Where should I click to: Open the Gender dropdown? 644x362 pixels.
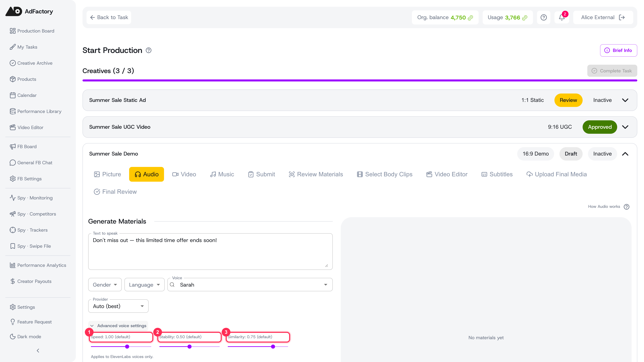click(x=105, y=285)
